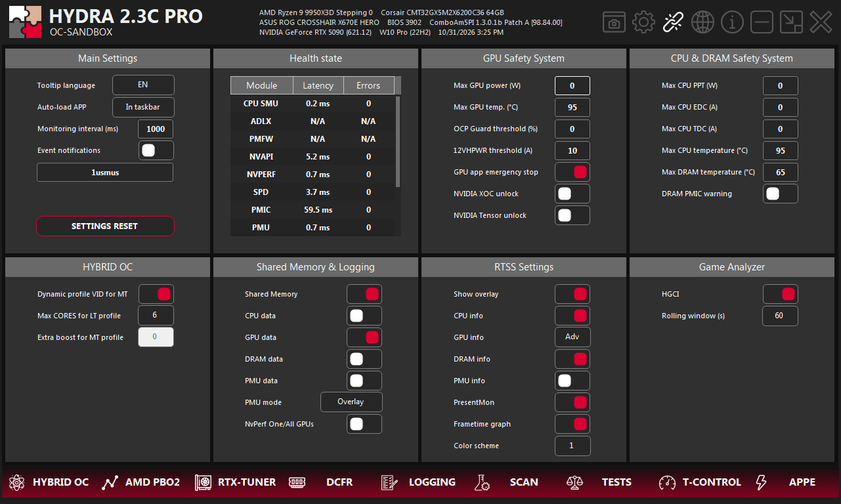Switch to the AMD PBO2 tab

point(152,482)
